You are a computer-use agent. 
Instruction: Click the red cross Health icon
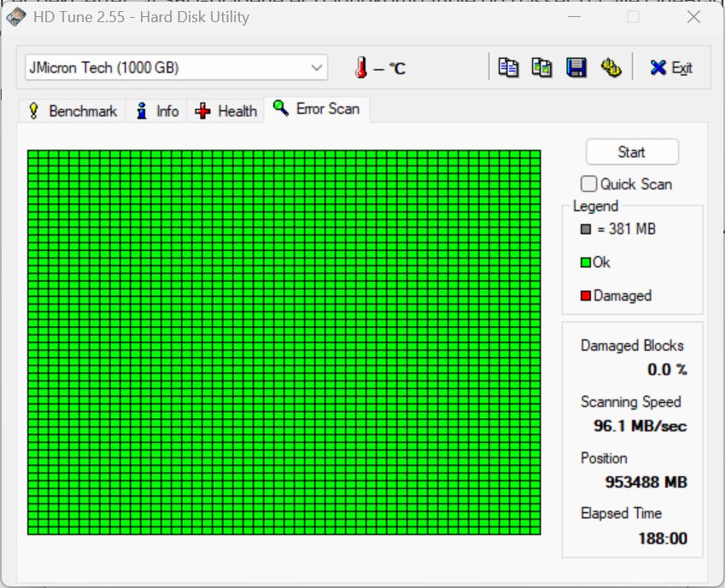tap(202, 111)
